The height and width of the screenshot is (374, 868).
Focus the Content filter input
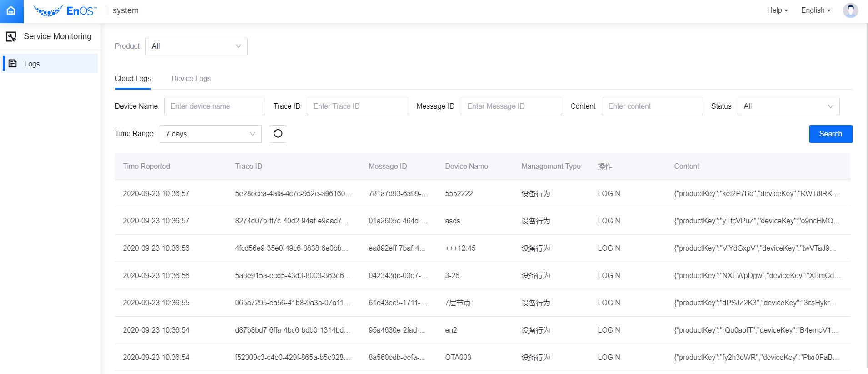click(x=652, y=106)
